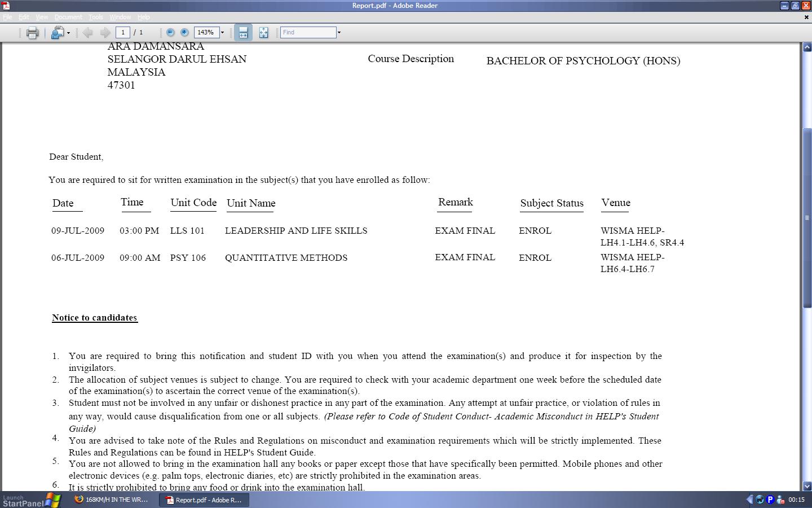Click the taskbar clock 00:15
The width and height of the screenshot is (812, 508).
tap(796, 500)
